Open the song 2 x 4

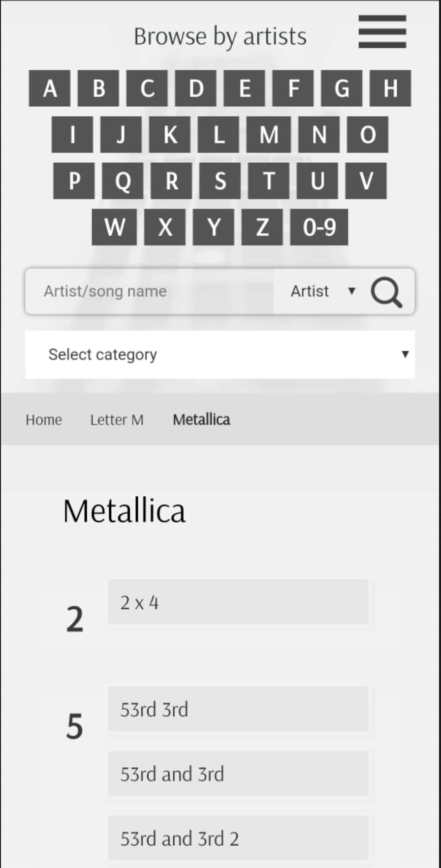(238, 602)
